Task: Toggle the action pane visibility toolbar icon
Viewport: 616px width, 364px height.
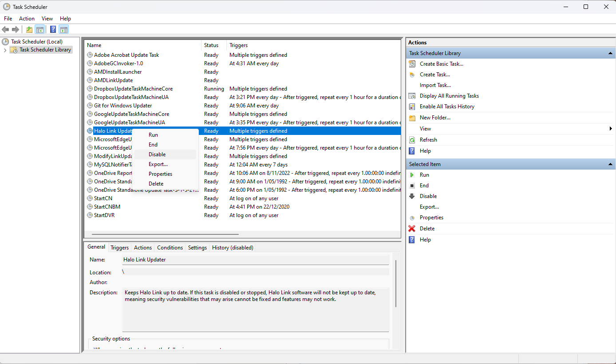Action: [64, 29]
